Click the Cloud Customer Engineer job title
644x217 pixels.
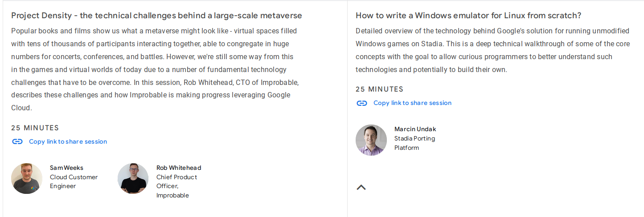[x=74, y=181]
